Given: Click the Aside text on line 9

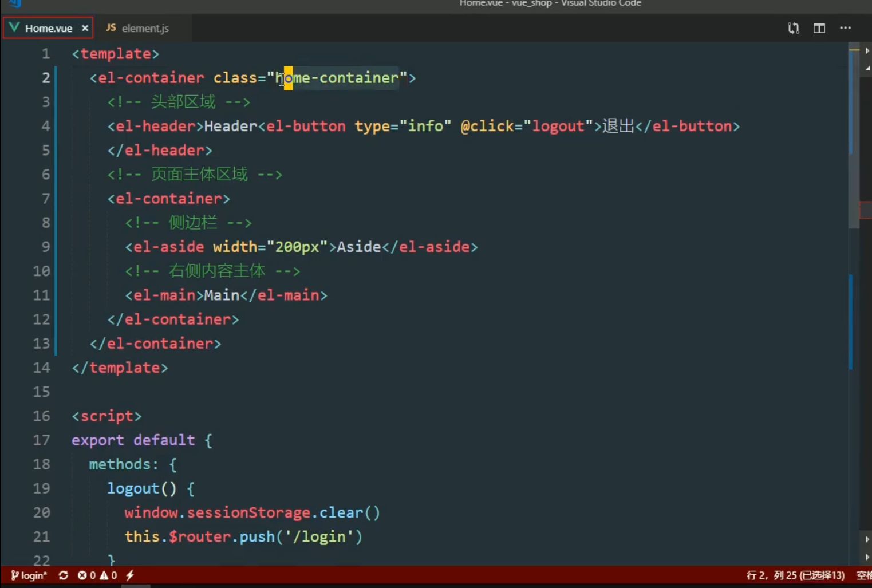Looking at the screenshot, I should click(x=359, y=247).
